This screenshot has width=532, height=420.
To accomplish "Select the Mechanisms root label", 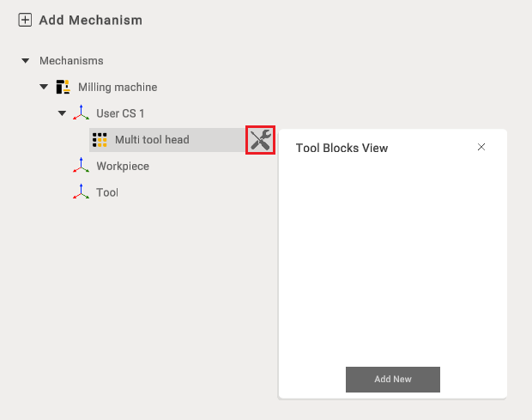I will click(71, 61).
